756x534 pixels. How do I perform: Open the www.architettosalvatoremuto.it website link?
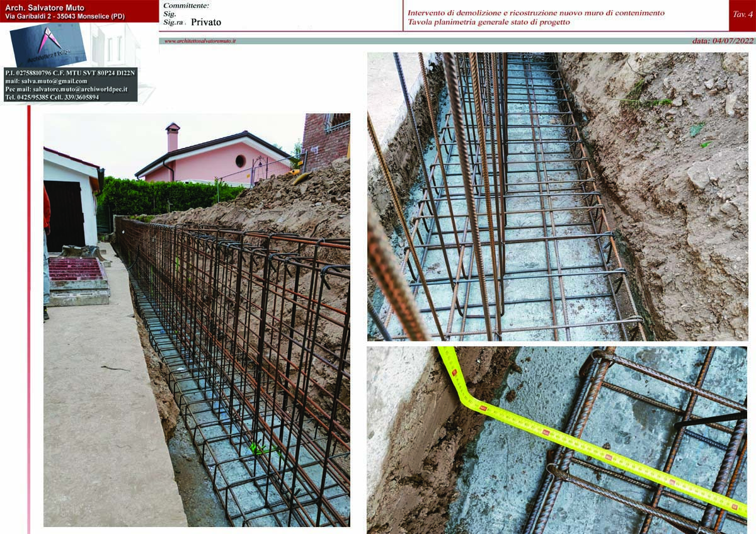[200, 41]
